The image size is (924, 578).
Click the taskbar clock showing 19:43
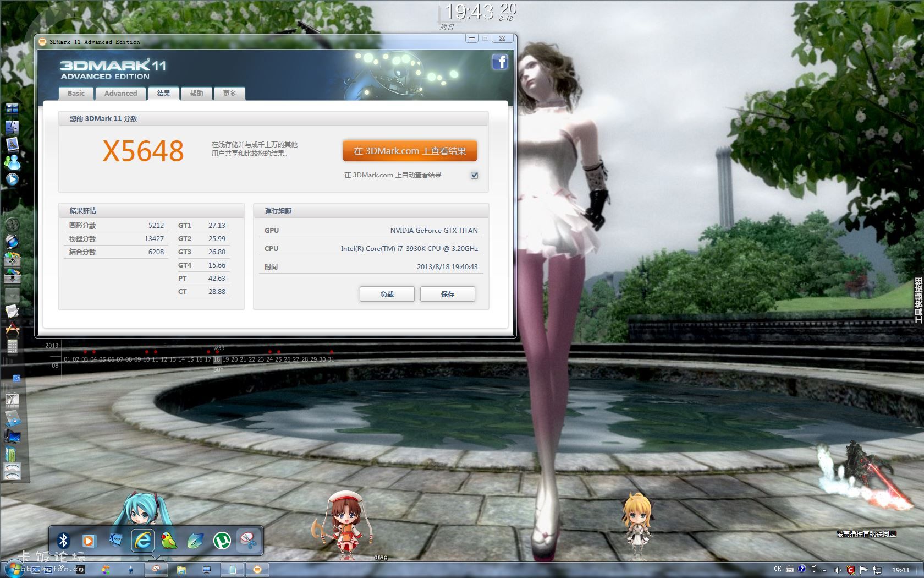(x=900, y=570)
